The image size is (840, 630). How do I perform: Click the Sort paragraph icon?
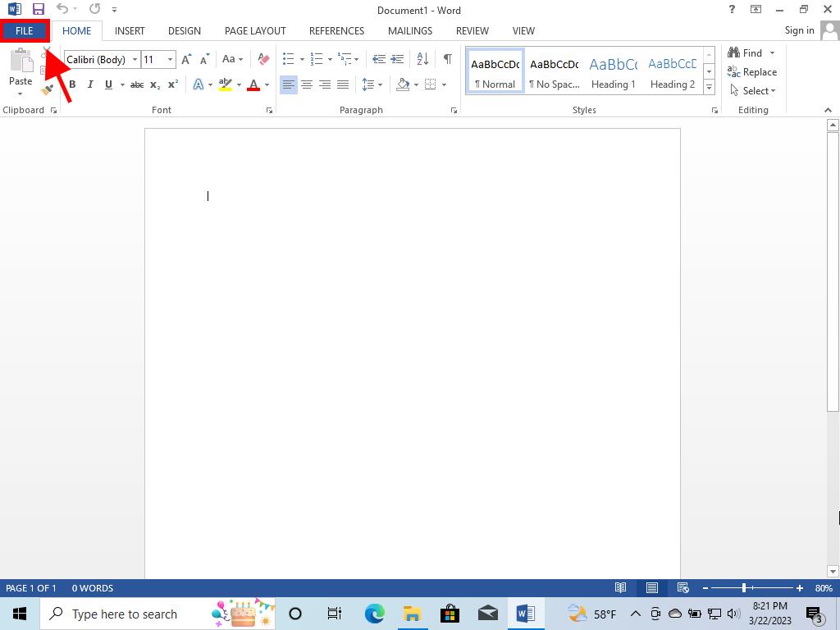pos(422,59)
